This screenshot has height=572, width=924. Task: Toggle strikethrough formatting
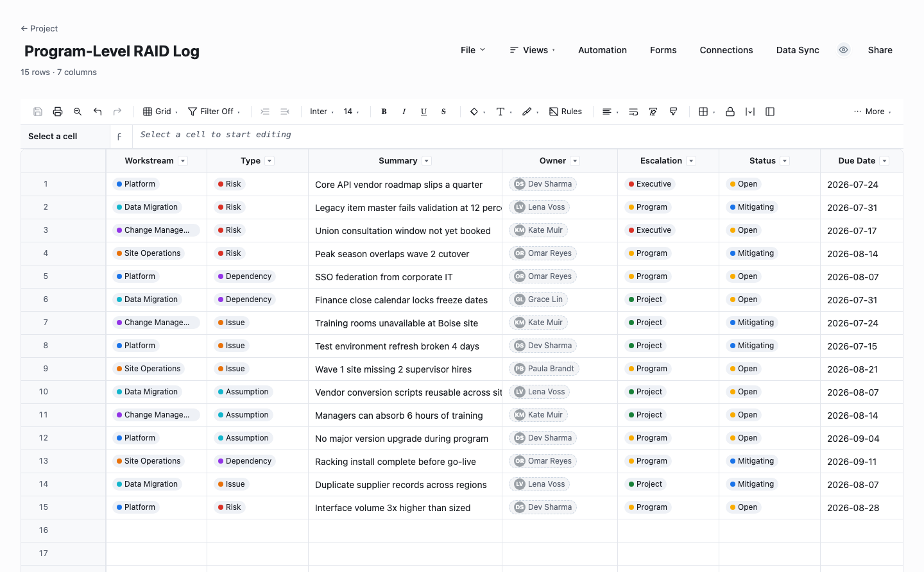(x=443, y=112)
